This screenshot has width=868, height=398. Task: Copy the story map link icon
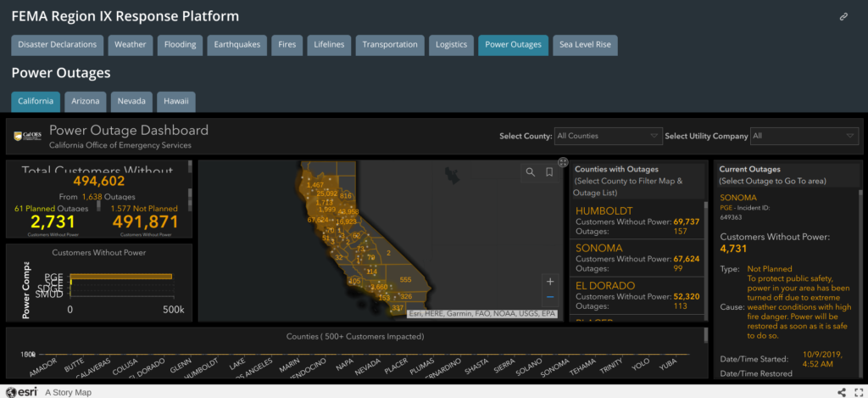[843, 16]
